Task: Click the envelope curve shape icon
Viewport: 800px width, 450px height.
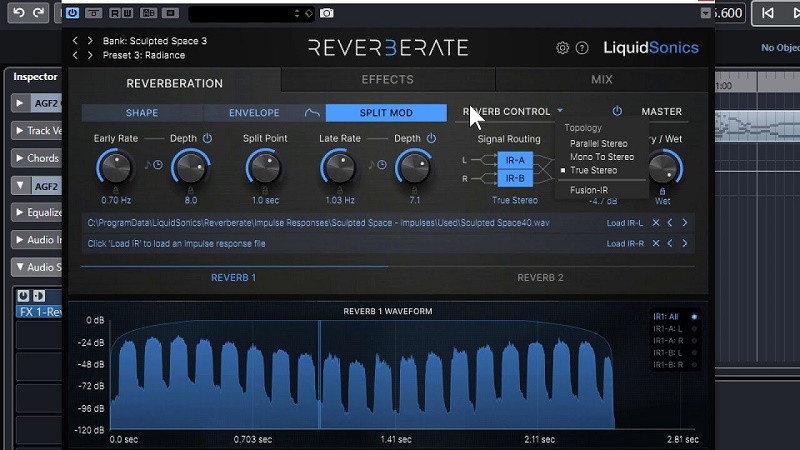Action: tap(312, 113)
